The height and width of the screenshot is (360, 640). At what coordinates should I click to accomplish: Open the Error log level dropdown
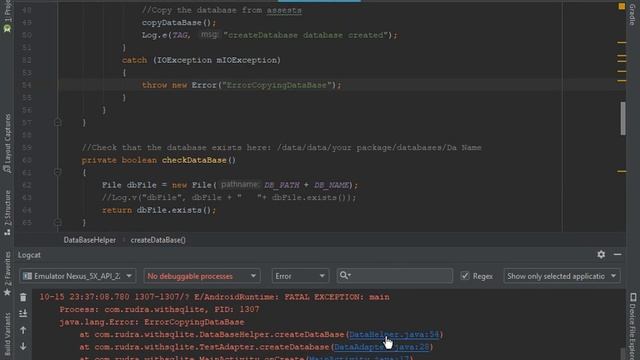point(300,276)
